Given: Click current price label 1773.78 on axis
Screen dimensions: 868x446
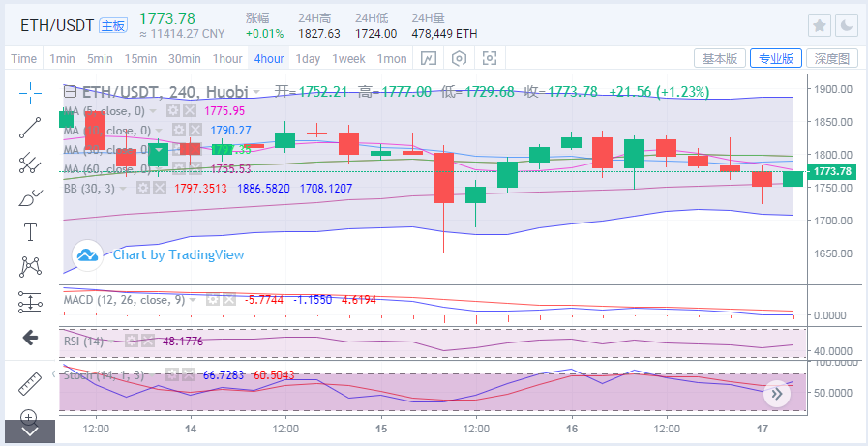Looking at the screenshot, I should pyautogui.click(x=832, y=171).
